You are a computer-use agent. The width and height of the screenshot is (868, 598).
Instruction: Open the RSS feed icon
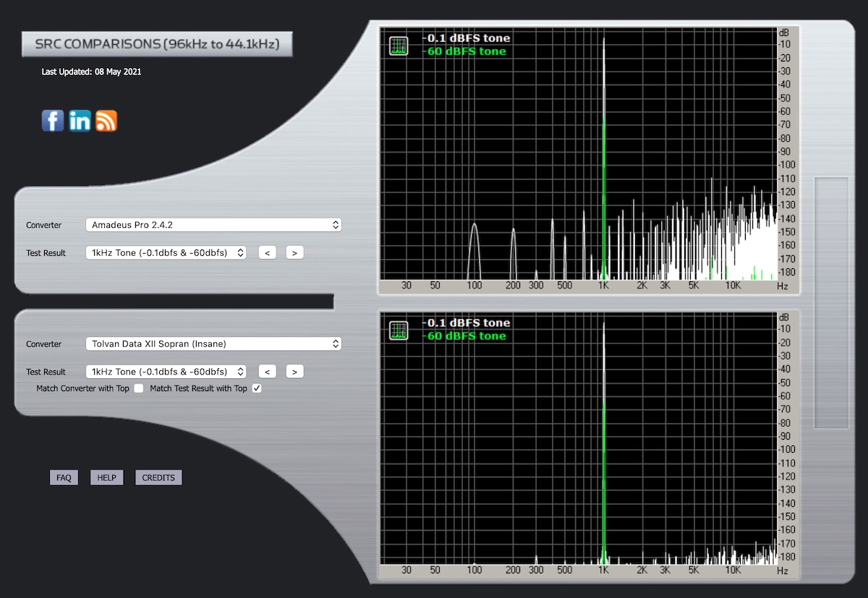tap(106, 120)
